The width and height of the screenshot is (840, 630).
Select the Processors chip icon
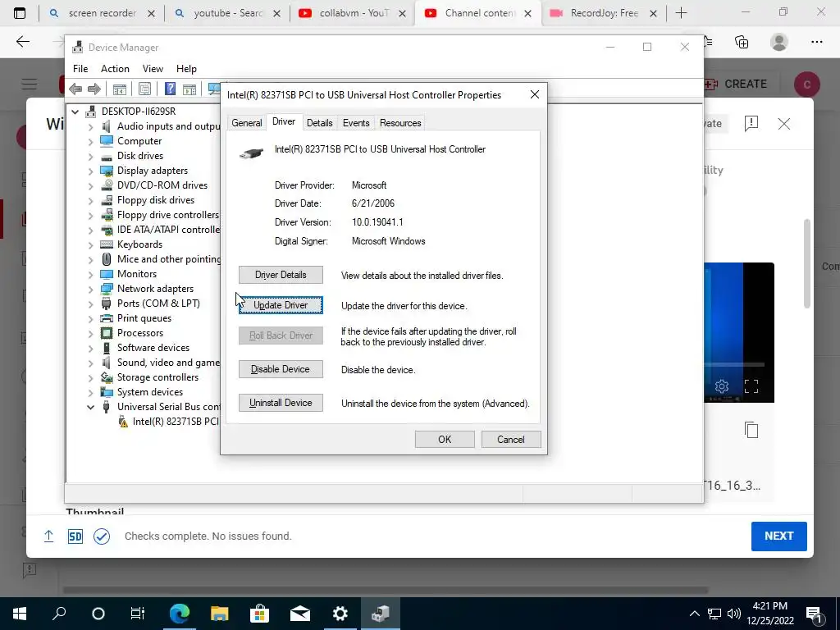[107, 333]
